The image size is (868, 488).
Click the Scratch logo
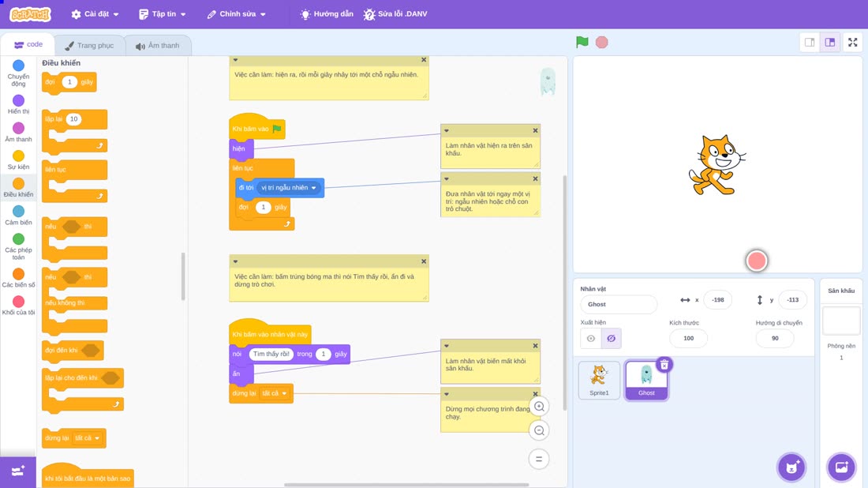(x=31, y=14)
